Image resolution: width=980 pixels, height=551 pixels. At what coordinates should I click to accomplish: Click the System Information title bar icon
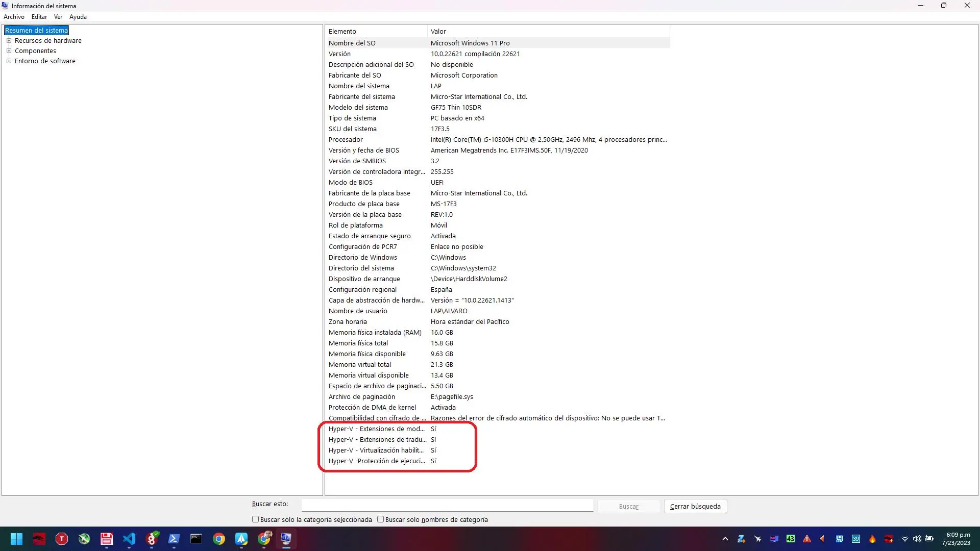tap(5, 6)
